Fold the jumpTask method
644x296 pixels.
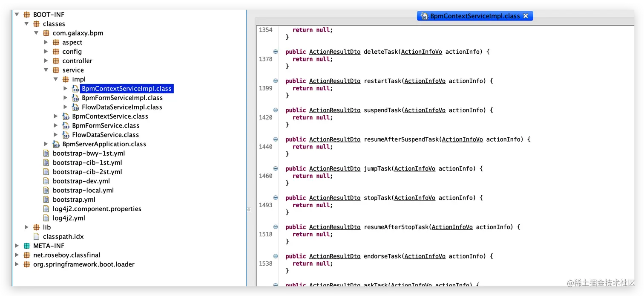275,168
